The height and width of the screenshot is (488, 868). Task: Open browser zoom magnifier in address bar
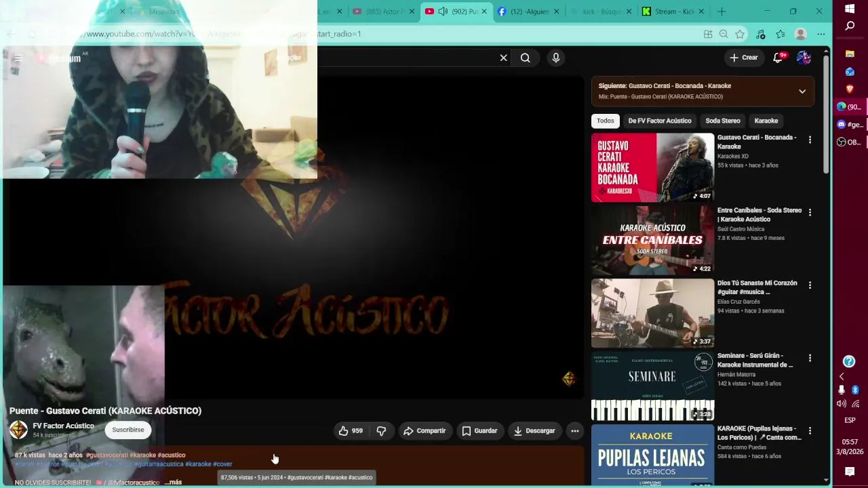pyautogui.click(x=724, y=34)
